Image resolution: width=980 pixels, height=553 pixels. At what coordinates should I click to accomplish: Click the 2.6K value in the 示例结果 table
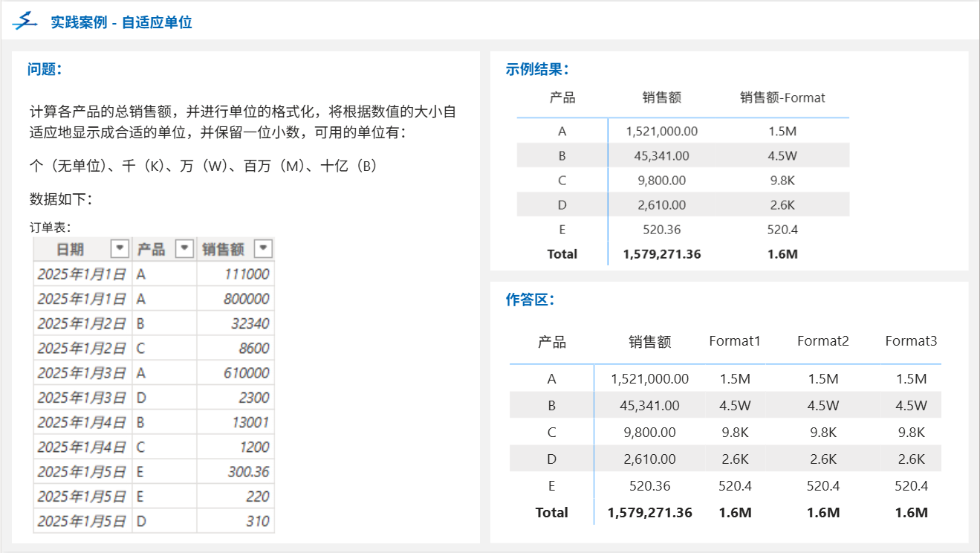782,204
